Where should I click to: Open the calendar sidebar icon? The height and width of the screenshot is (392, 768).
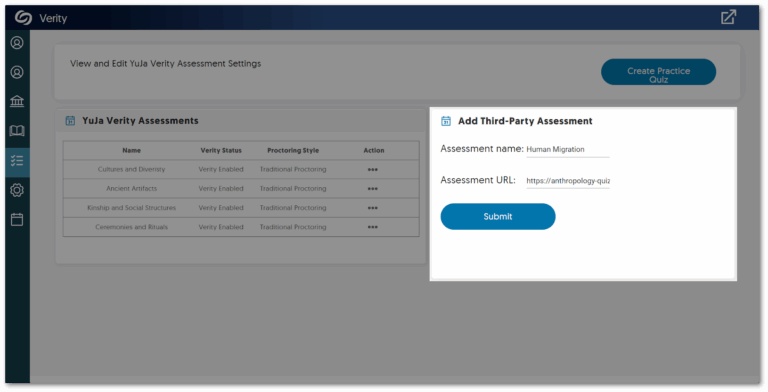(17, 219)
